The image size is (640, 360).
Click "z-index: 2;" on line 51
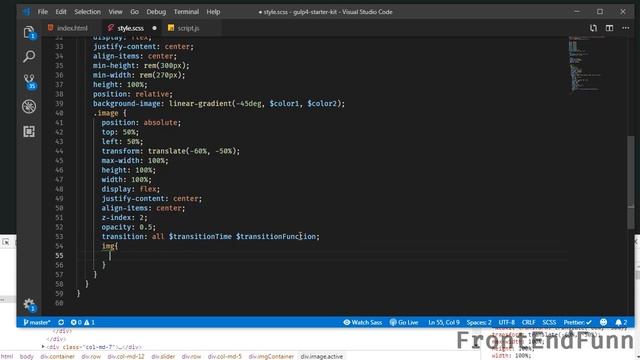pos(124,218)
